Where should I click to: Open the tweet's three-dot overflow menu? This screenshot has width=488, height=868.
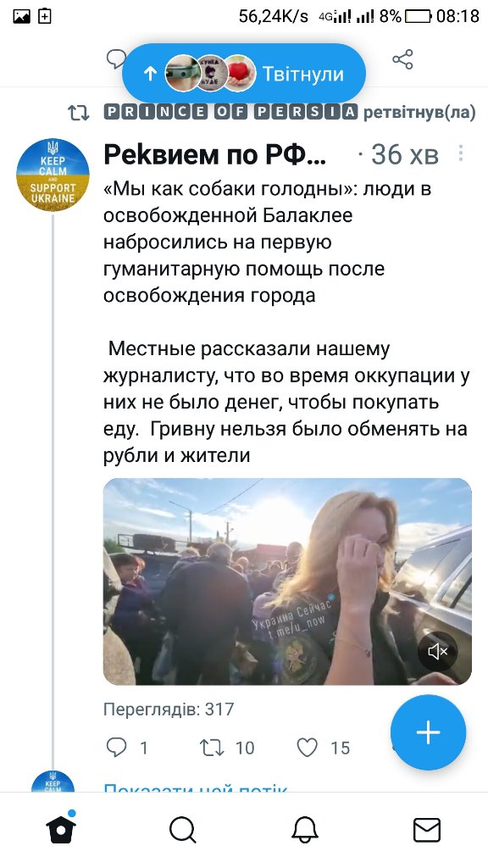coord(460,153)
